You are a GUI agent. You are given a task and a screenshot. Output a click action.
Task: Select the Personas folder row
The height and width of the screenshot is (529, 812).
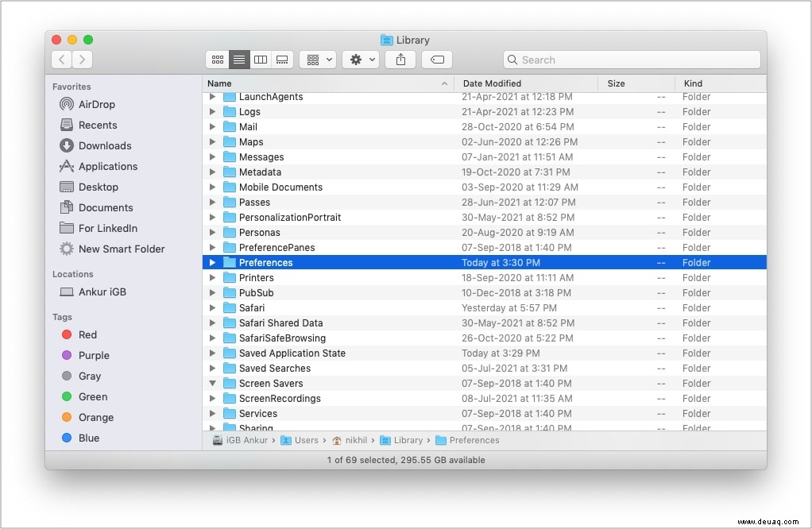pyautogui.click(x=484, y=233)
